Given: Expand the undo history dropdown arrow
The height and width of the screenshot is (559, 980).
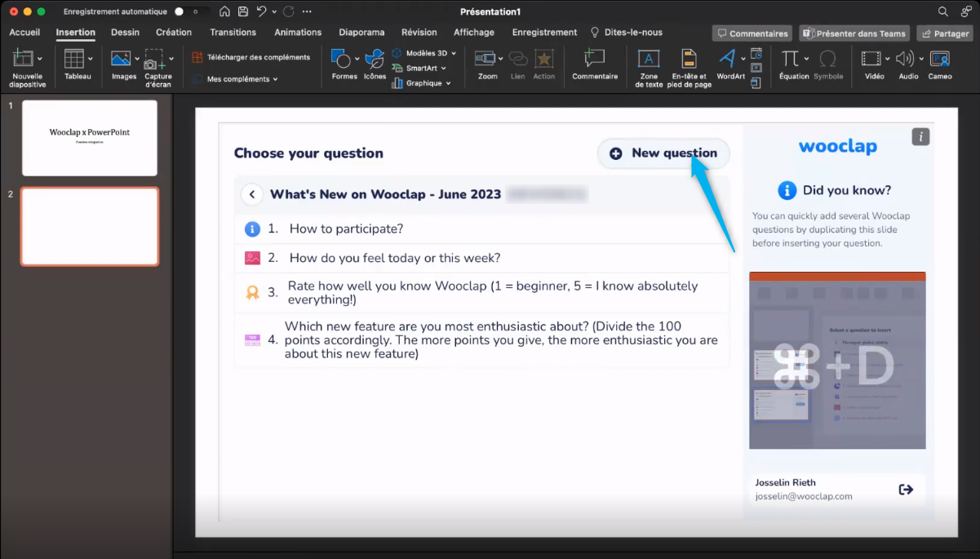Looking at the screenshot, I should pyautogui.click(x=273, y=11).
